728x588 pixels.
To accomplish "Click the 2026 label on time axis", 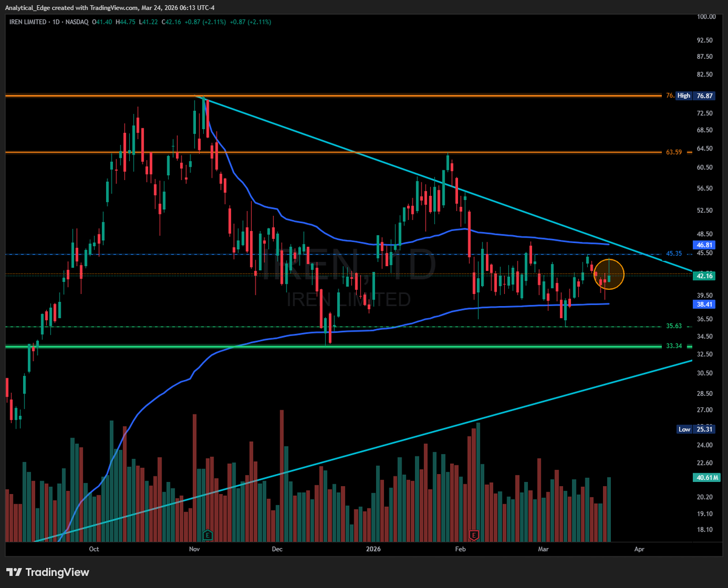I will click(374, 549).
